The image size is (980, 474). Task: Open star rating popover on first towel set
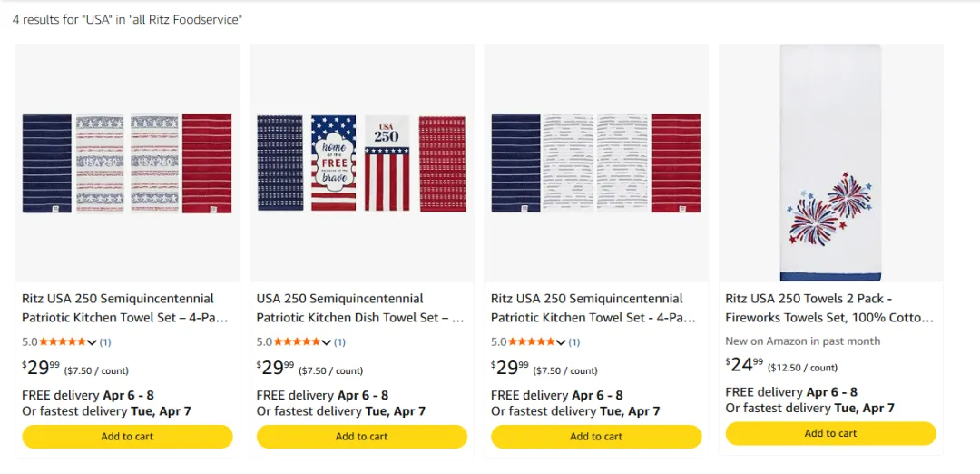tap(92, 342)
